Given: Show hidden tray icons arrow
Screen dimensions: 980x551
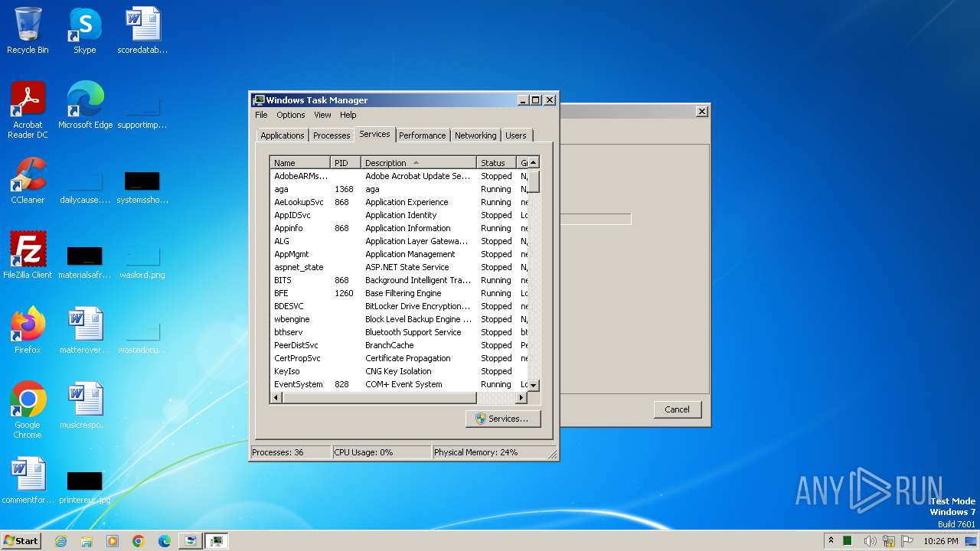Looking at the screenshot, I should pyautogui.click(x=831, y=540).
